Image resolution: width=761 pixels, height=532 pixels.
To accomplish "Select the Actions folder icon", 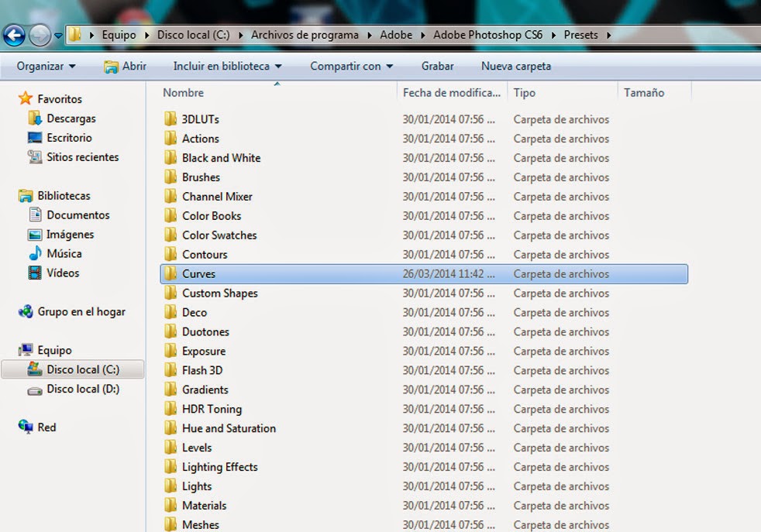I will 170,138.
